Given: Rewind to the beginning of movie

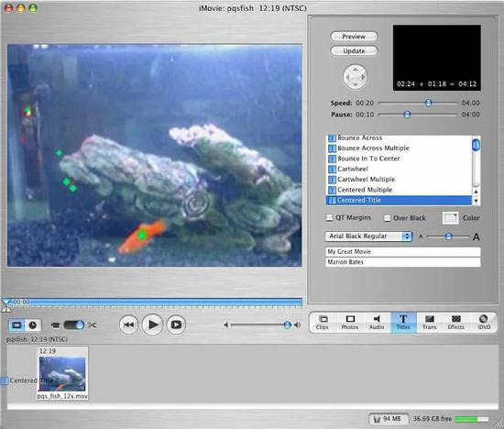Looking at the screenshot, I should (128, 324).
